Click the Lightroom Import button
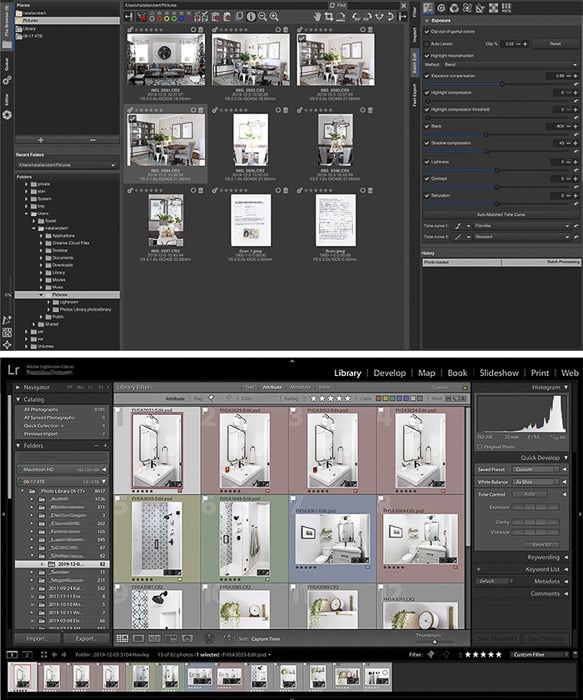The width and height of the screenshot is (583, 700). (x=37, y=638)
